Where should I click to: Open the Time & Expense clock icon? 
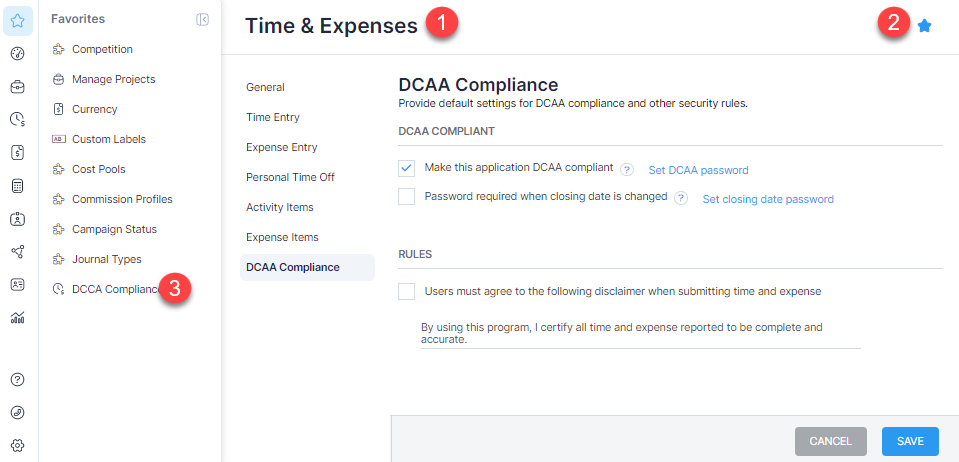(x=18, y=120)
